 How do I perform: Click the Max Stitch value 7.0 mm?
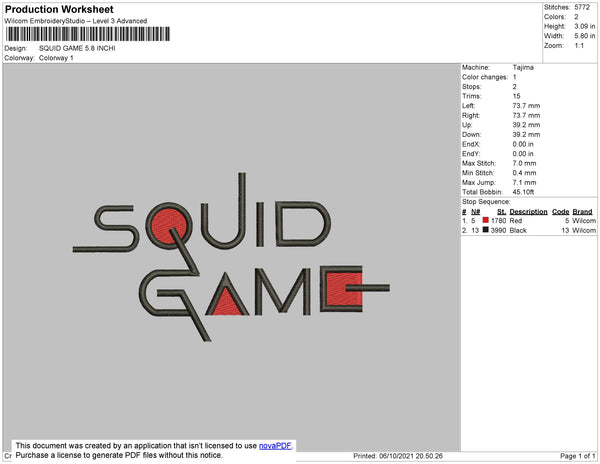[x=524, y=163]
